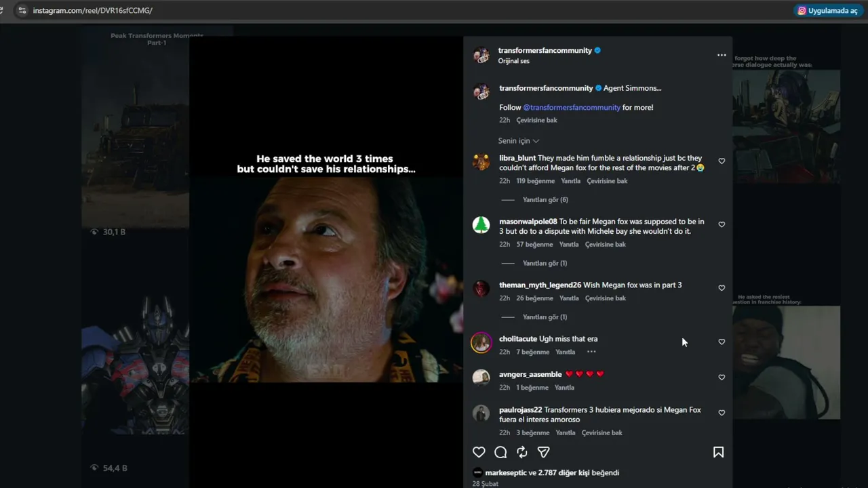Share the reel with the paper plane icon

543,452
